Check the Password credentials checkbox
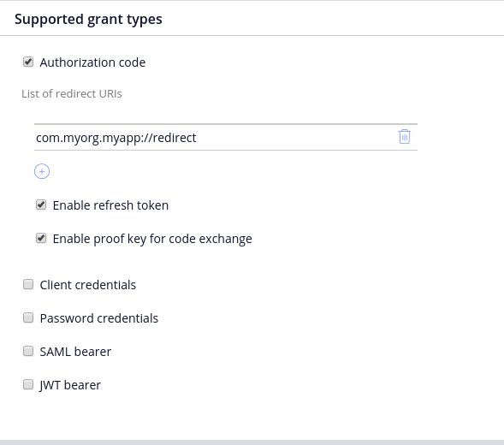This screenshot has height=445, width=504. coord(28,317)
